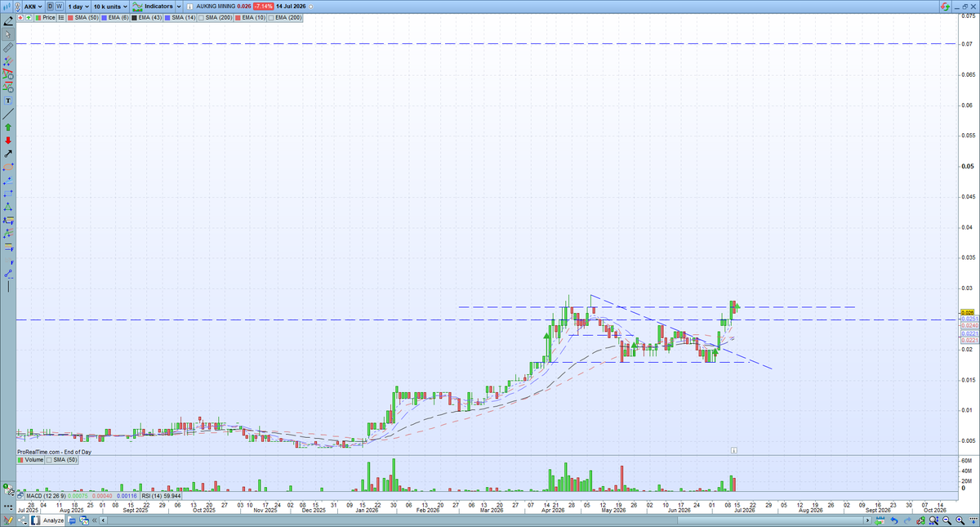Toggle the SMA (50) price indicator

(82, 18)
